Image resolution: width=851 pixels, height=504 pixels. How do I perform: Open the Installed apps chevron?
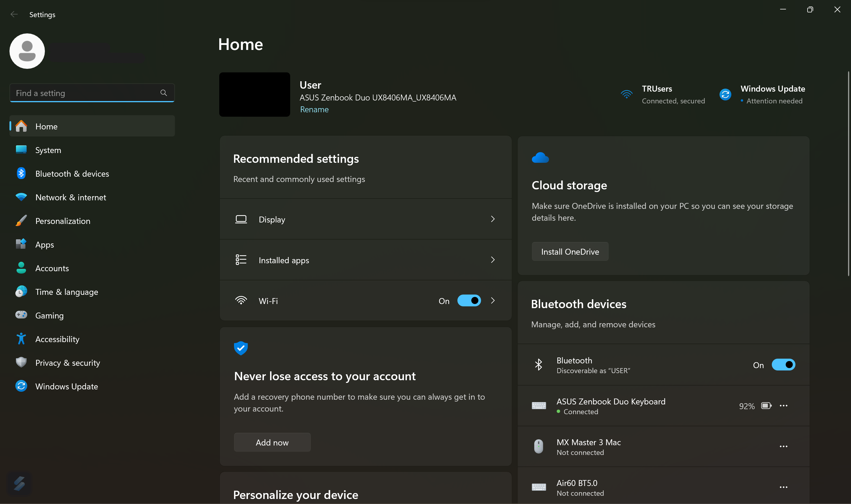point(493,260)
